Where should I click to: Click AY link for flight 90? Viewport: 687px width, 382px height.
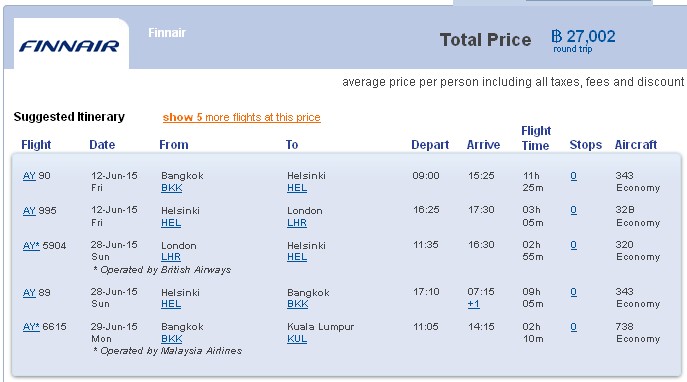pos(29,176)
